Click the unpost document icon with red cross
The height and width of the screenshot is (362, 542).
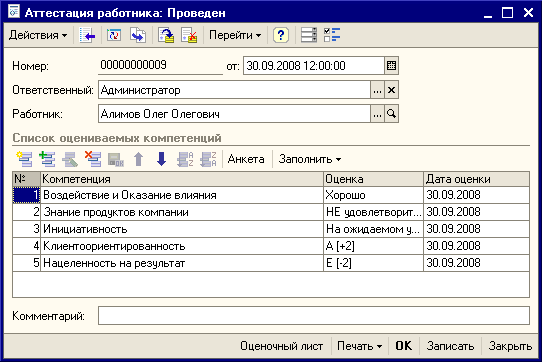[x=189, y=35]
